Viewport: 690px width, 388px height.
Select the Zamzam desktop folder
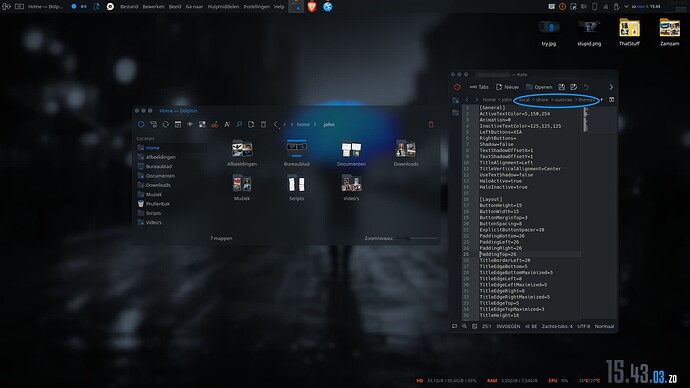(670, 33)
